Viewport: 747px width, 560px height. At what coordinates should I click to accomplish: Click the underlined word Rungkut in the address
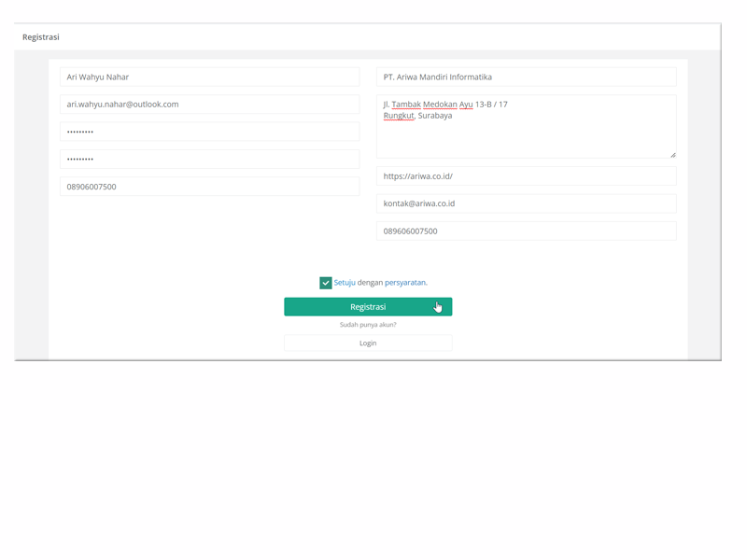point(399,116)
